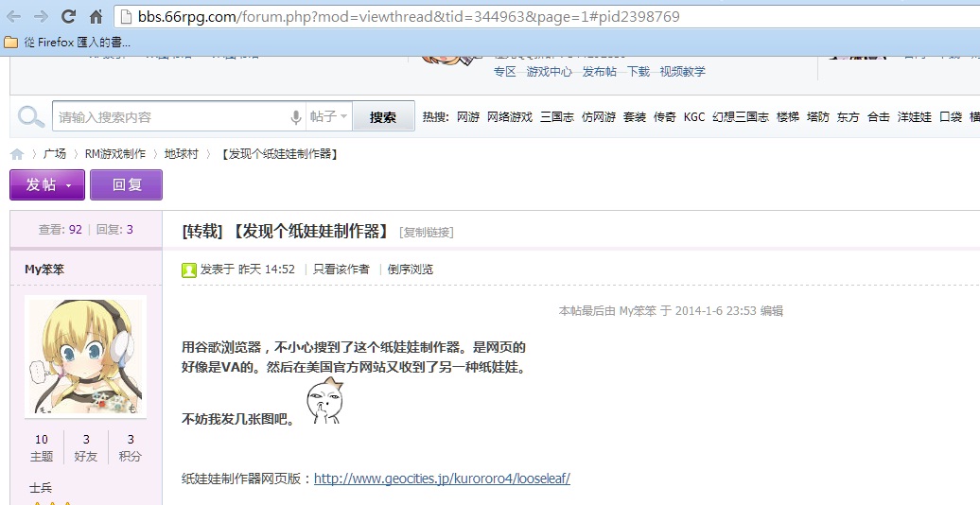Image resolution: width=980 pixels, height=505 pixels.
Task: Open hot search term 幻想三国志
Action: (741, 117)
